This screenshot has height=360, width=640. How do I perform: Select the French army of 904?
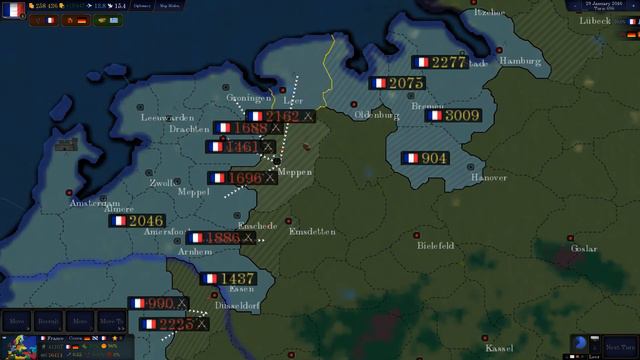pyautogui.click(x=425, y=158)
